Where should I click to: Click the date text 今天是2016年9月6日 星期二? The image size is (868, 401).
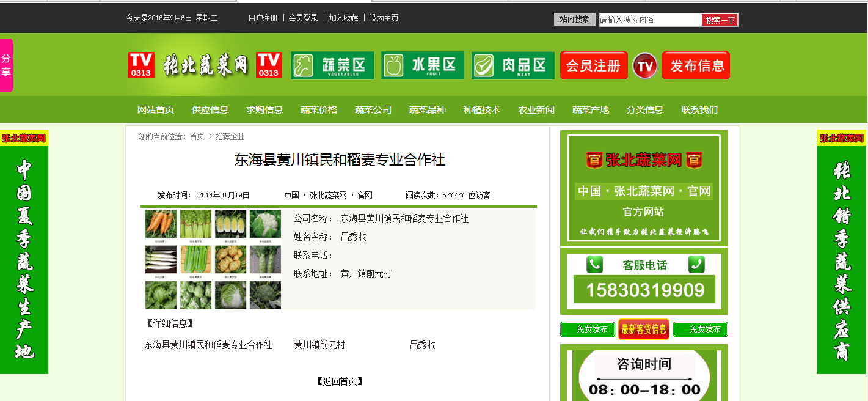point(172,18)
